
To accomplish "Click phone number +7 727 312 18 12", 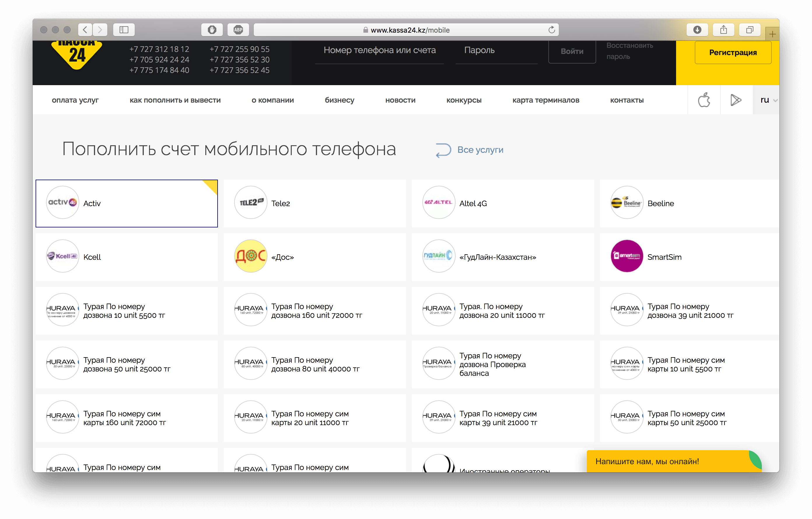I will coord(159,49).
